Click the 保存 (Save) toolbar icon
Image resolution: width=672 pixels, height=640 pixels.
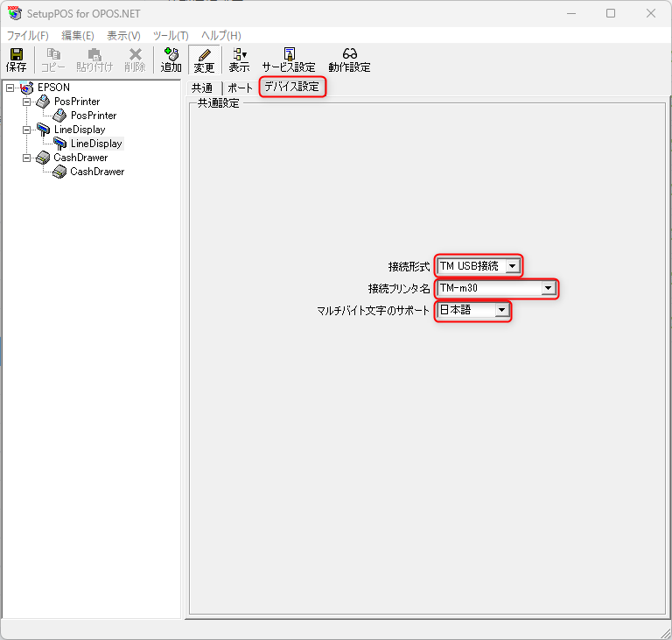(17, 60)
